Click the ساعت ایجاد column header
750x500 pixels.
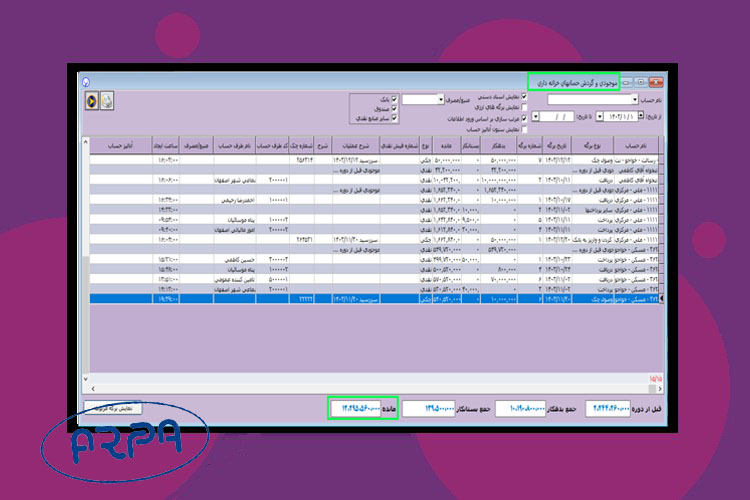click(166, 144)
